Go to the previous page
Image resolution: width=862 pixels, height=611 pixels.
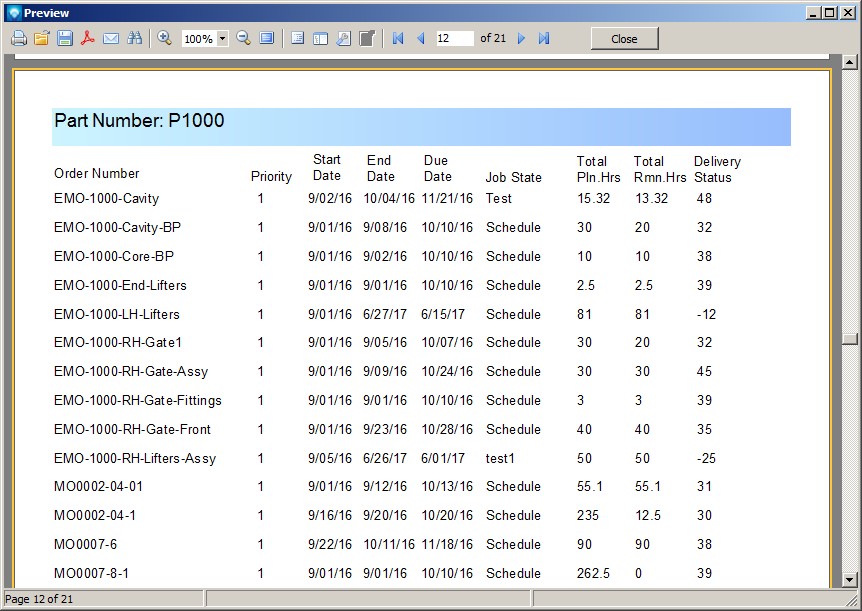tap(420, 38)
